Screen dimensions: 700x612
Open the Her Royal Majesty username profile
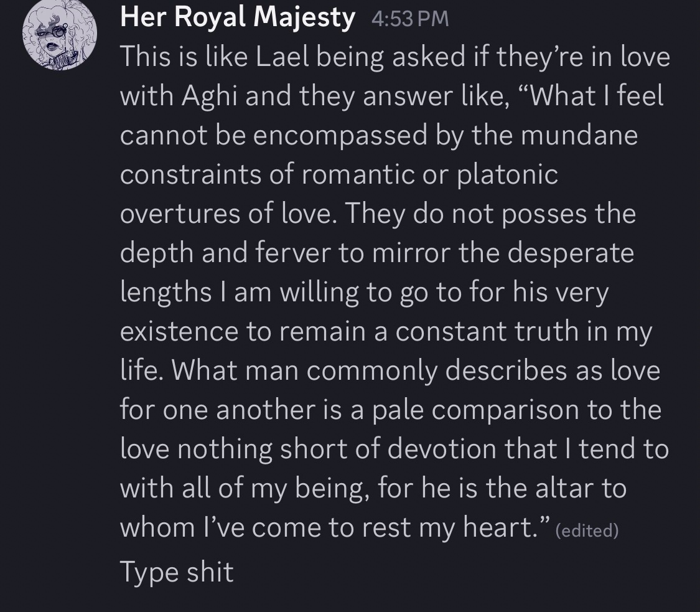coord(237,17)
